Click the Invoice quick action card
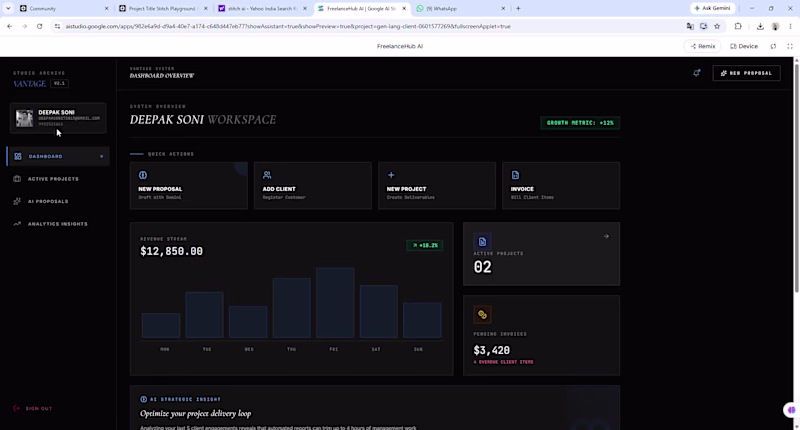The height and width of the screenshot is (430, 800). 561,186
